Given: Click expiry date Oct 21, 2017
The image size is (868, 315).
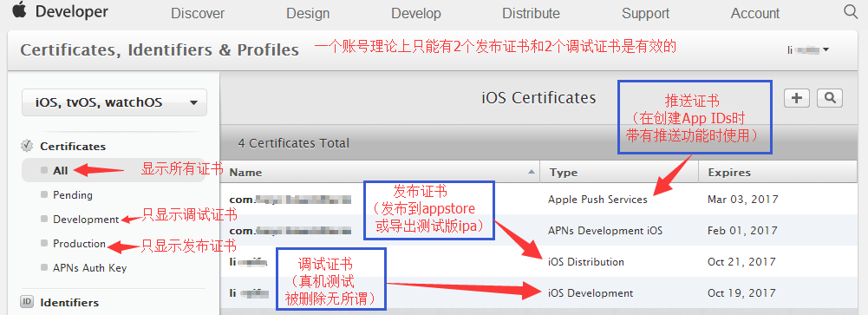Looking at the screenshot, I should coord(742,261).
